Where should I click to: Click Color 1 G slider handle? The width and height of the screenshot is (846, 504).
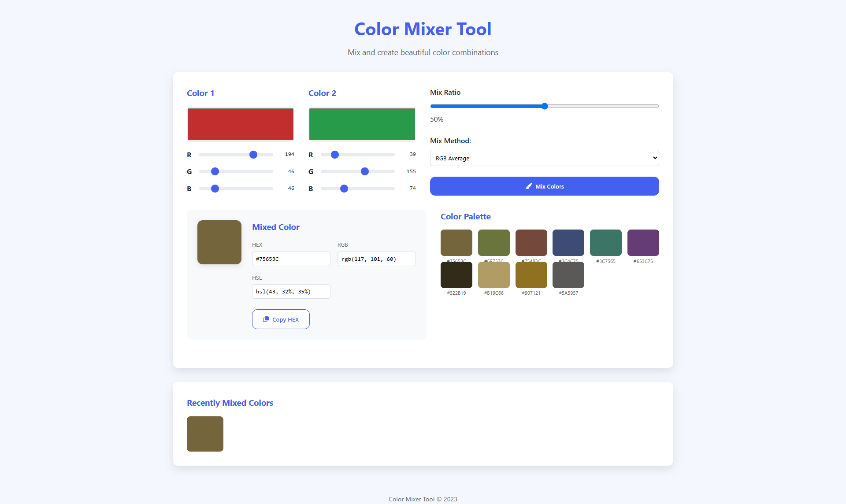pyautogui.click(x=215, y=171)
